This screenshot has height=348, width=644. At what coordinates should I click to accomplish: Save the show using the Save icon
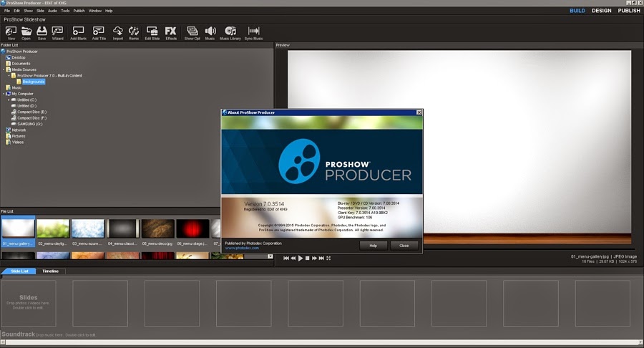point(42,33)
